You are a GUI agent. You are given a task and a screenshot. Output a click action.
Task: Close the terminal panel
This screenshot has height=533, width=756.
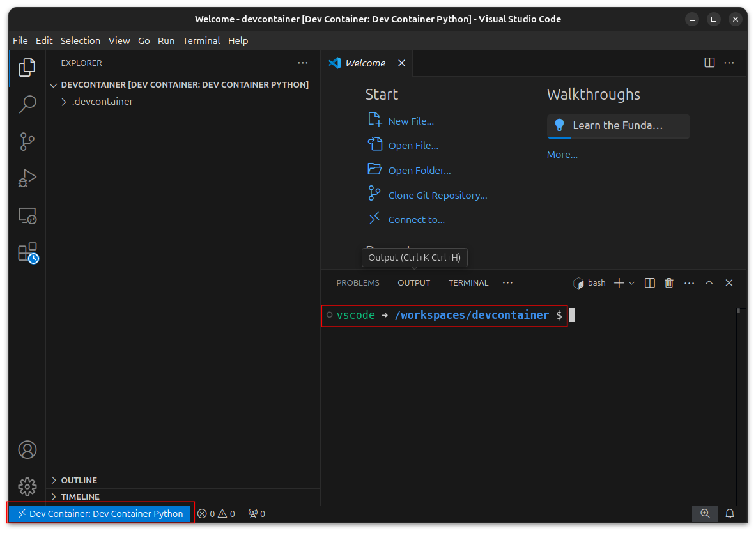[729, 282]
